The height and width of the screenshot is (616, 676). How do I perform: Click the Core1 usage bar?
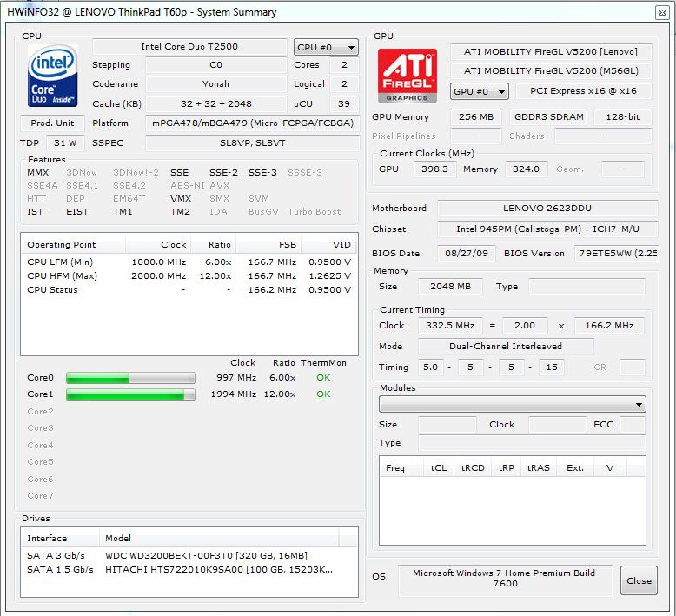coord(130,394)
